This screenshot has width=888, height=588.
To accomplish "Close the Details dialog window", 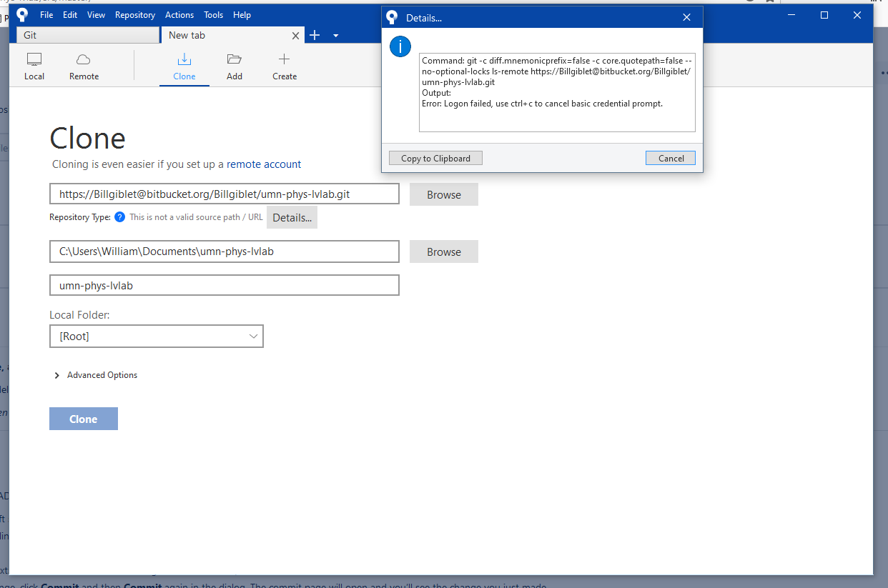I will click(686, 17).
